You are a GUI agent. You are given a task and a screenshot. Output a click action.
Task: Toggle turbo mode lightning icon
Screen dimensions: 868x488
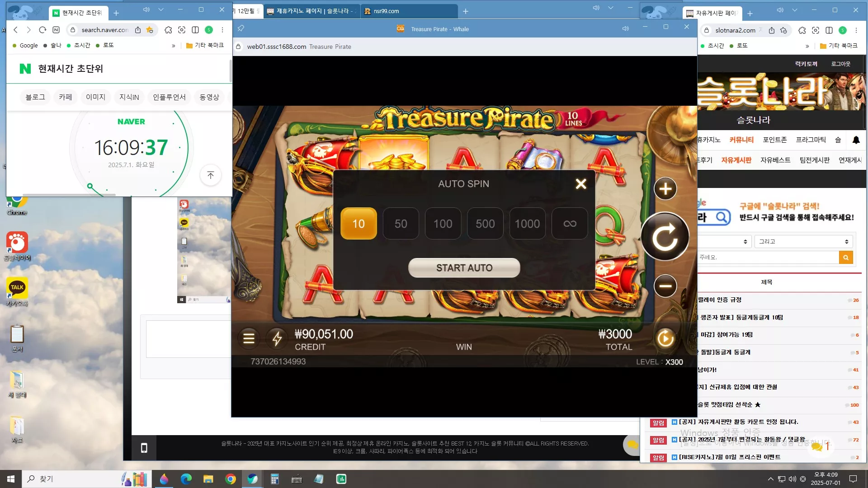point(277,338)
